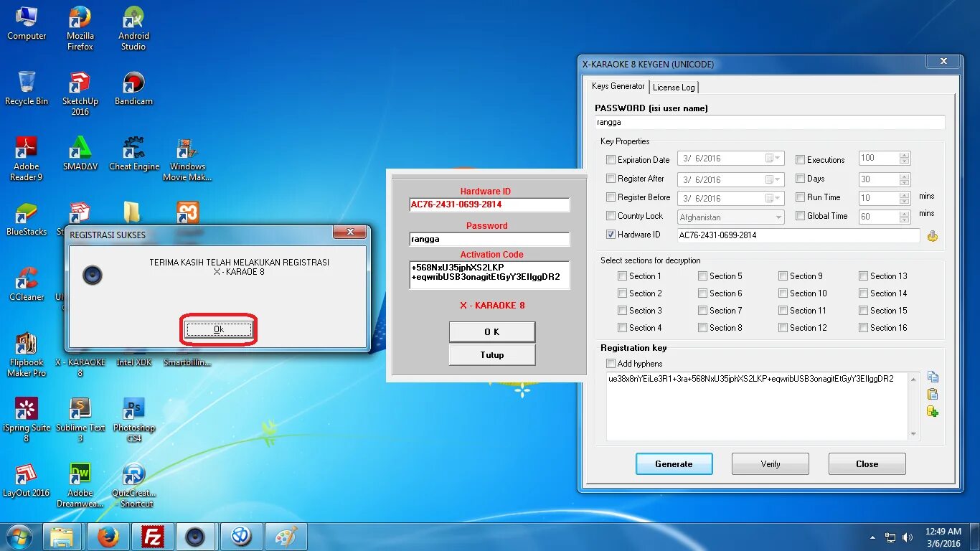The width and height of the screenshot is (980, 551).
Task: Click the Global Time value spinner arrows
Action: click(904, 217)
